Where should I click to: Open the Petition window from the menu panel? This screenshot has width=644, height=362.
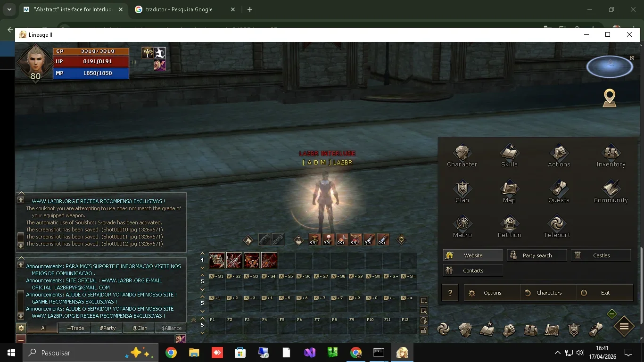(x=509, y=227)
